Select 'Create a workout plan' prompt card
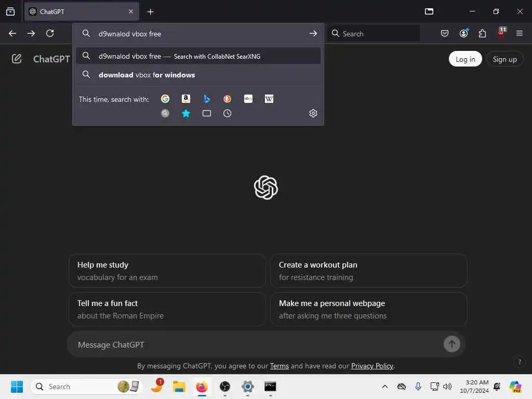 point(368,271)
